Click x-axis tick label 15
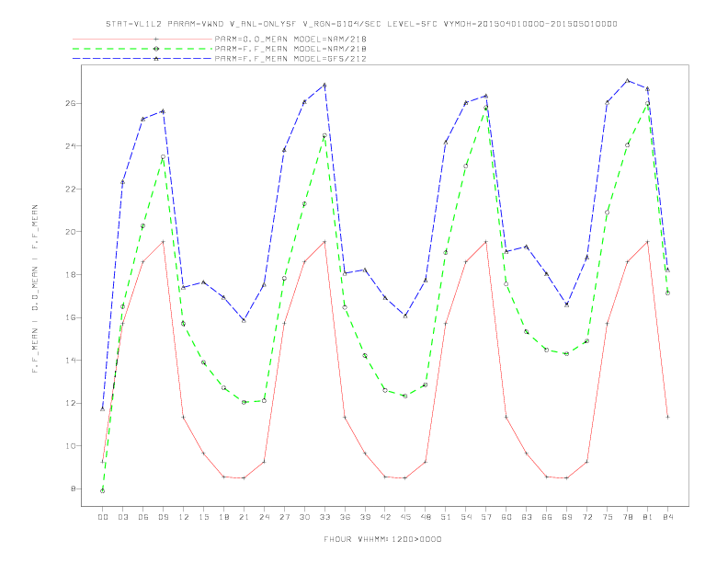 tap(203, 517)
